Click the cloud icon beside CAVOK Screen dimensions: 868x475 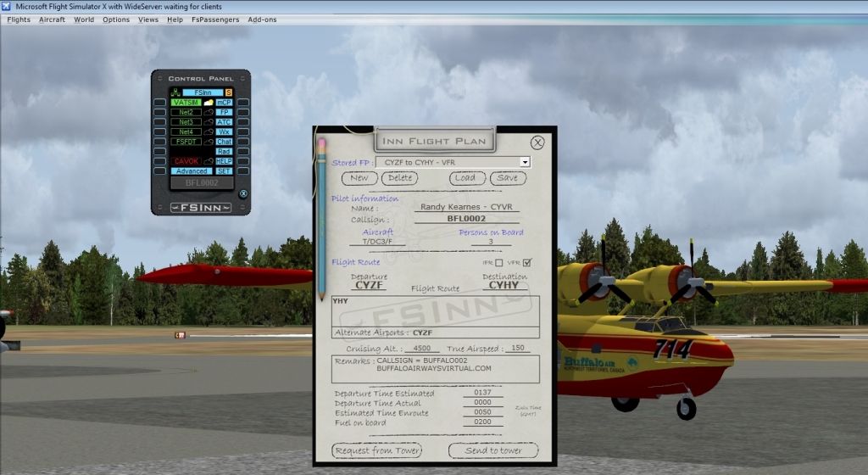209,161
